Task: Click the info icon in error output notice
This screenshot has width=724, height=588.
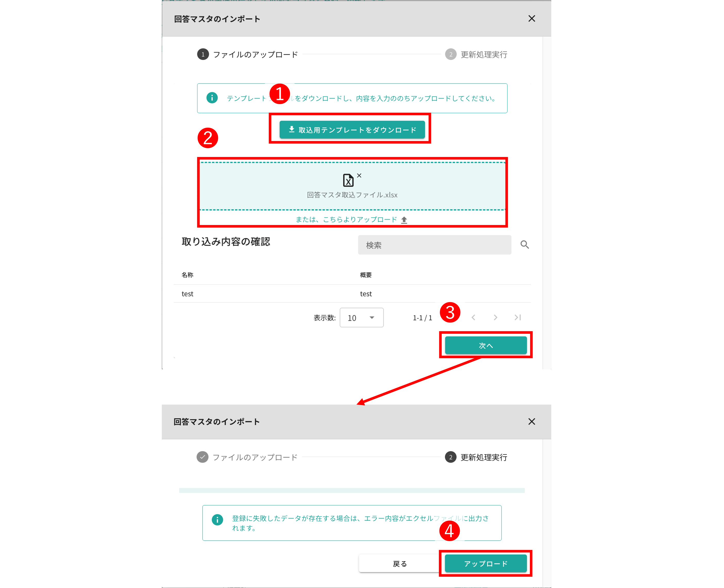Action: tap(217, 519)
